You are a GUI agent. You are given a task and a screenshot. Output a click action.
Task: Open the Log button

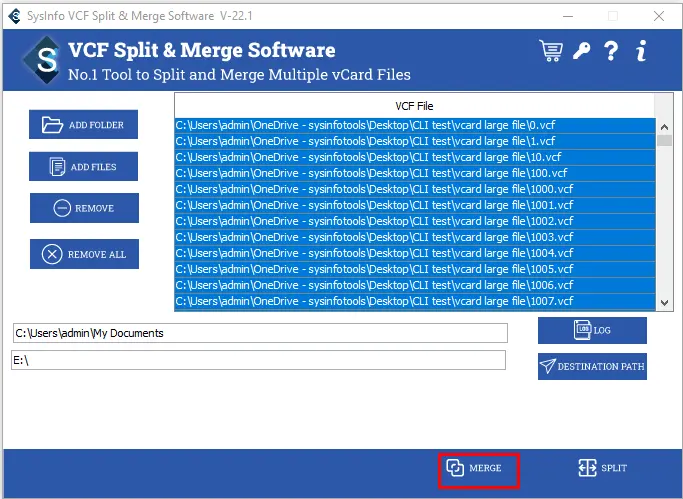(592, 330)
